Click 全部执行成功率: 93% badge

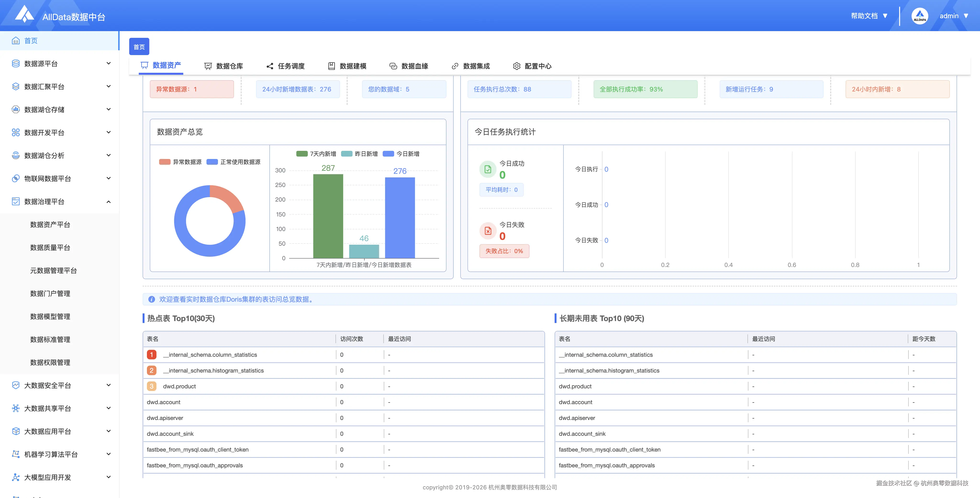[645, 89]
